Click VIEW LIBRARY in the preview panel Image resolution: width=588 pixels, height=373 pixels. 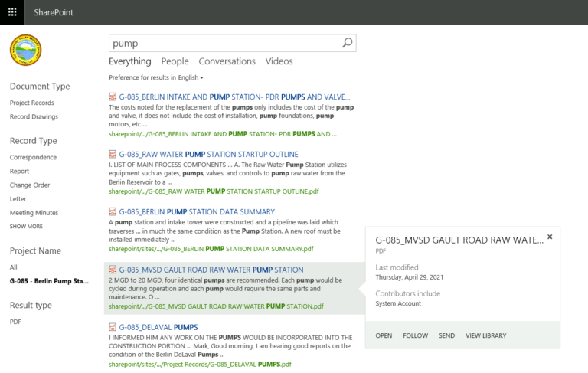[485, 335]
